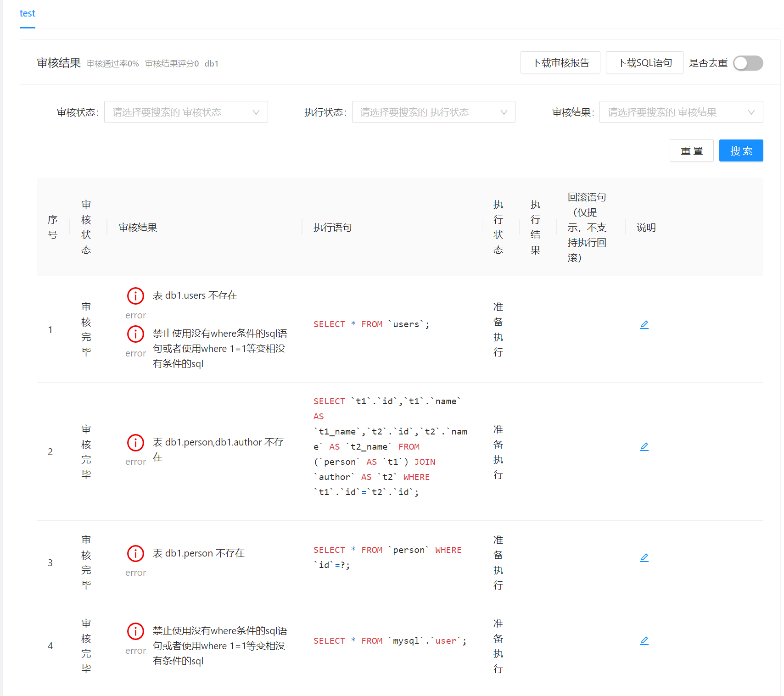Switch to the test tab

(x=27, y=13)
